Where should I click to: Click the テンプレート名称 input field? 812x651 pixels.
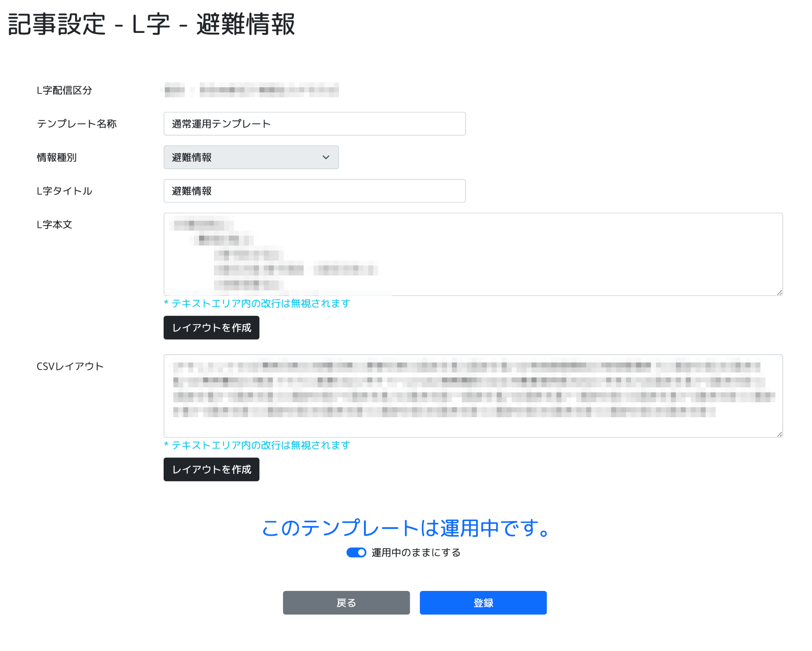pyautogui.click(x=314, y=124)
